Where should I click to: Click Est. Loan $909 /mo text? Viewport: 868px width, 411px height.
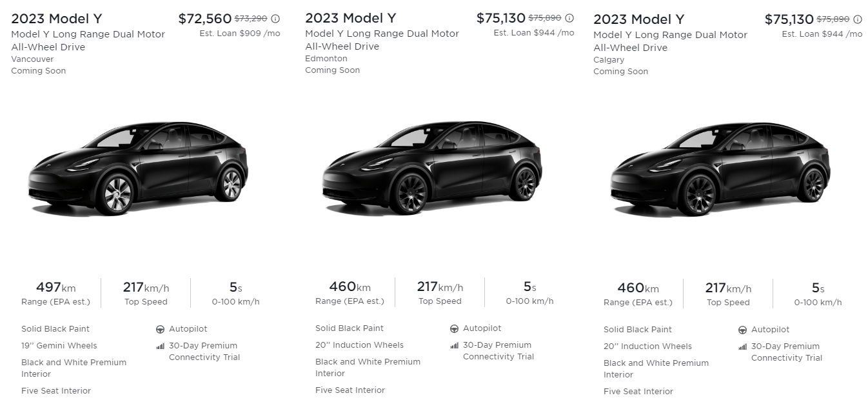(240, 34)
